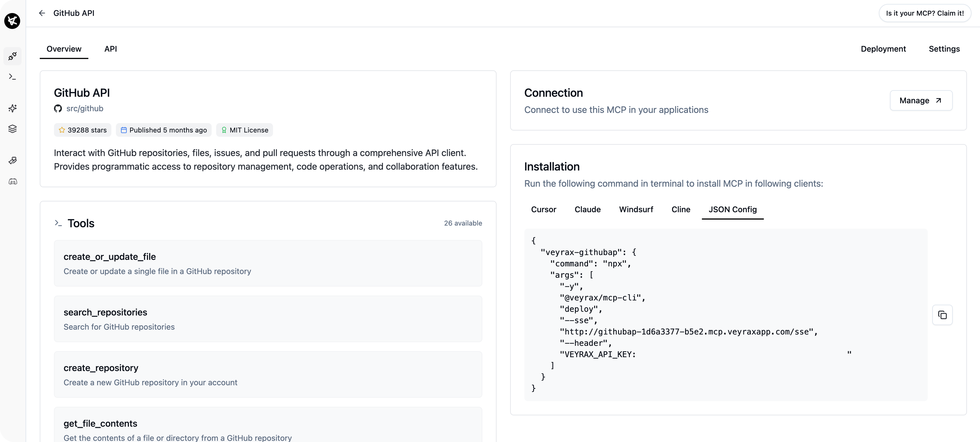Open the Deployment tab

point(883,49)
